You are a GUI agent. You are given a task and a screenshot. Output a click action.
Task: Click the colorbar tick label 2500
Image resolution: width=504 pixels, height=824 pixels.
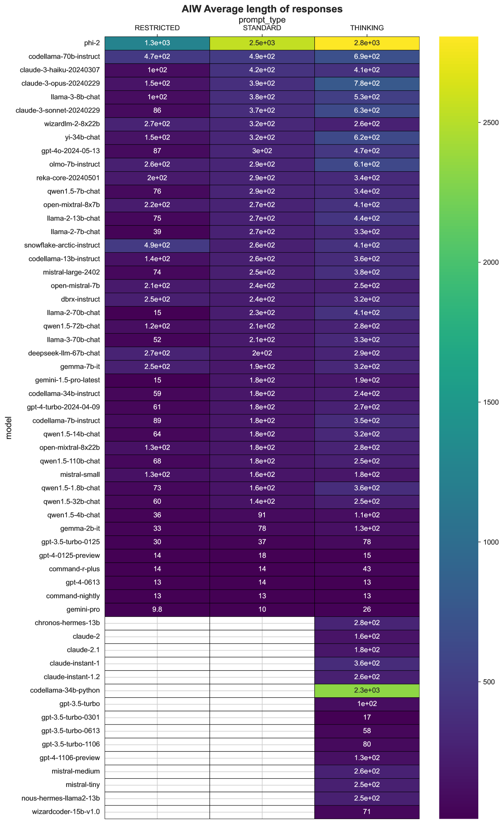click(491, 123)
